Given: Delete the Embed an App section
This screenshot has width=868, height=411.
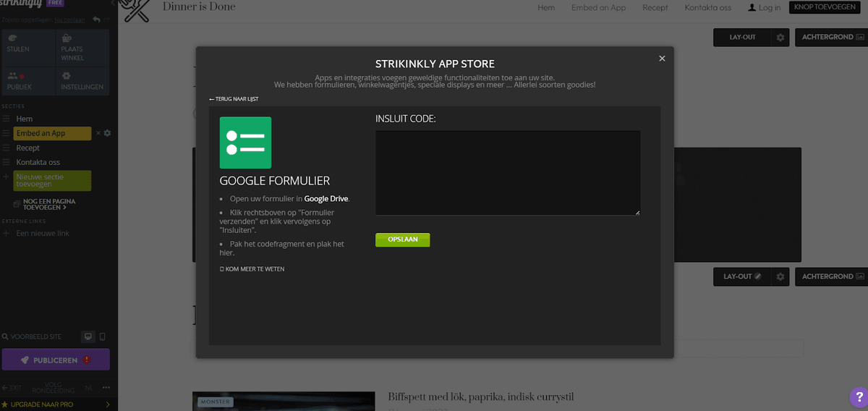Looking at the screenshot, I should [x=98, y=133].
